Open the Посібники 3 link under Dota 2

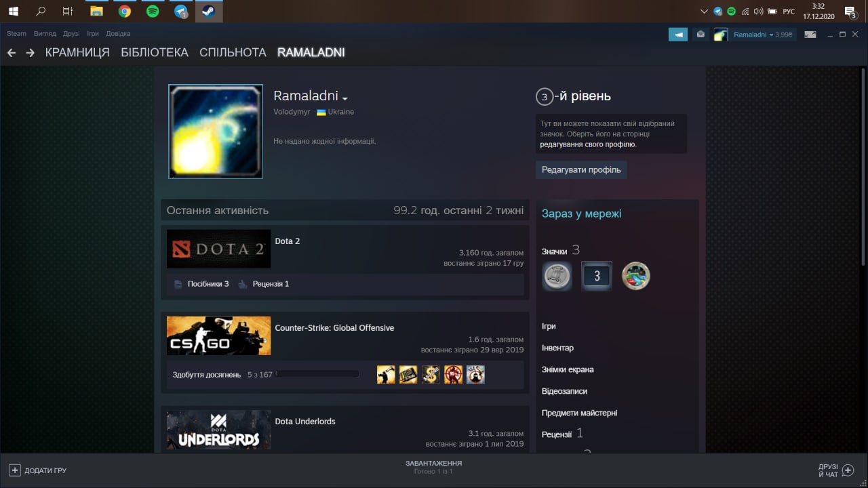click(x=208, y=284)
